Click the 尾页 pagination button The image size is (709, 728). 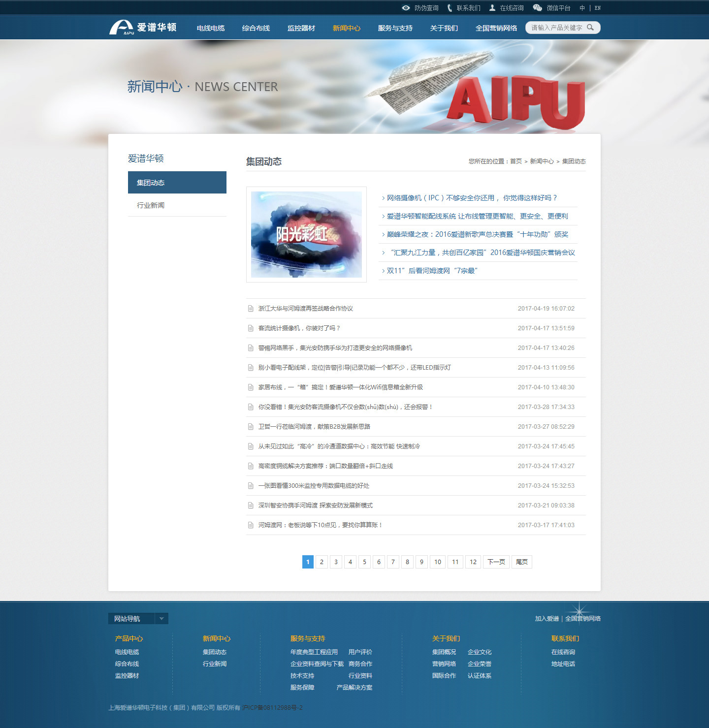coord(522,562)
